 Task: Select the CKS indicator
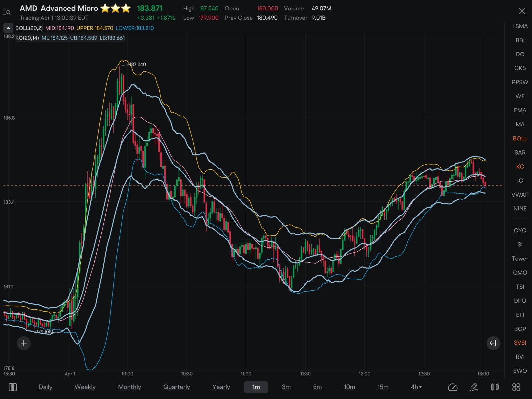(x=520, y=68)
